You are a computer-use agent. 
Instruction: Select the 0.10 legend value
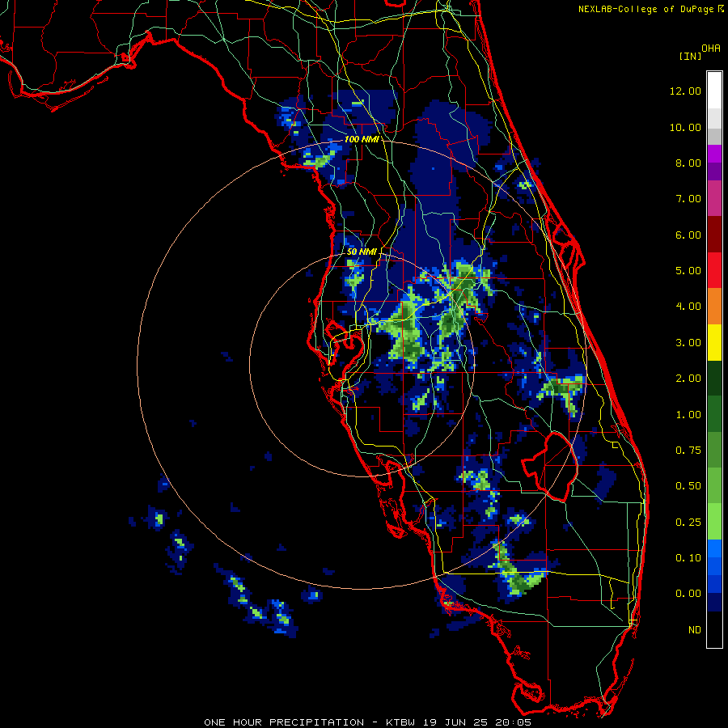coord(688,558)
